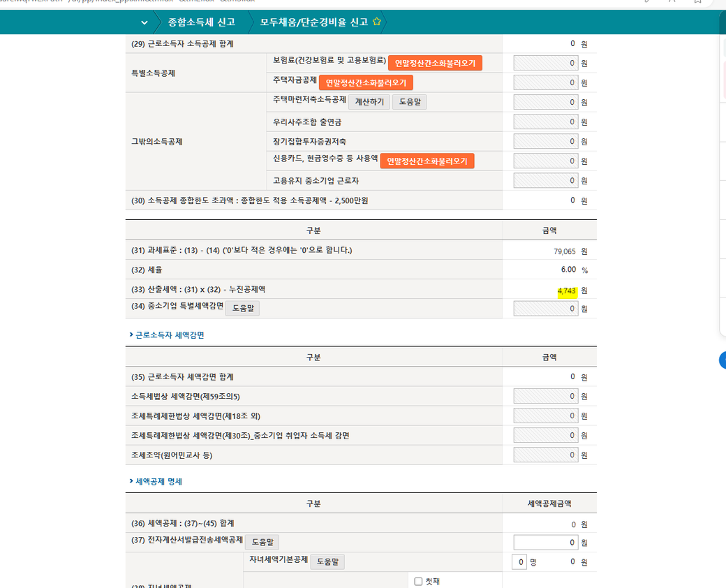Click 연말정산간소화불러오기 next to 주택자금공제
The width and height of the screenshot is (726, 588).
pyautogui.click(x=366, y=82)
